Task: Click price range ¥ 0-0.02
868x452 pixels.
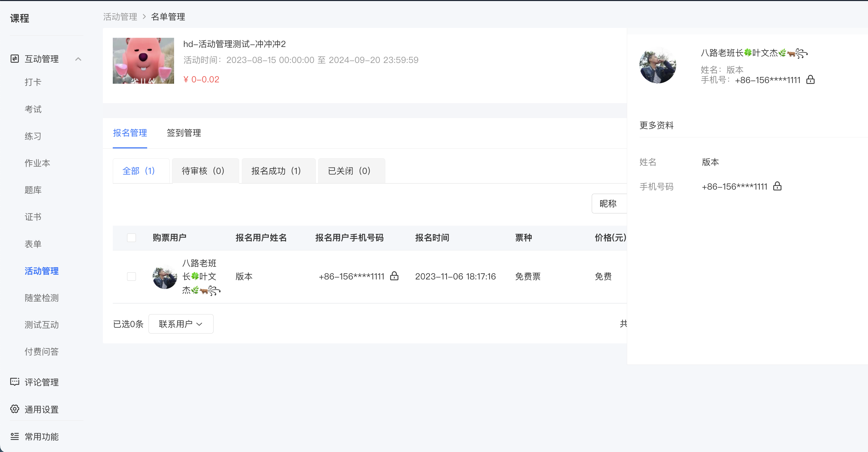Action: click(201, 79)
